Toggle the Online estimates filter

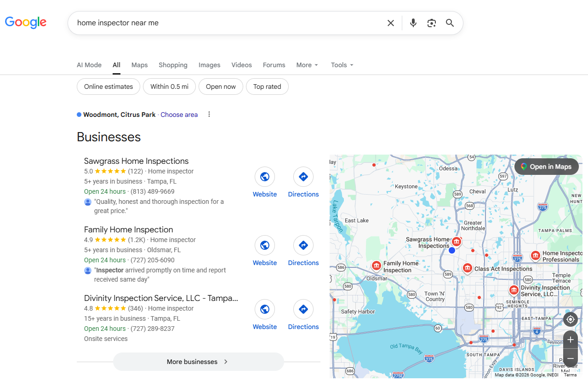coord(108,87)
